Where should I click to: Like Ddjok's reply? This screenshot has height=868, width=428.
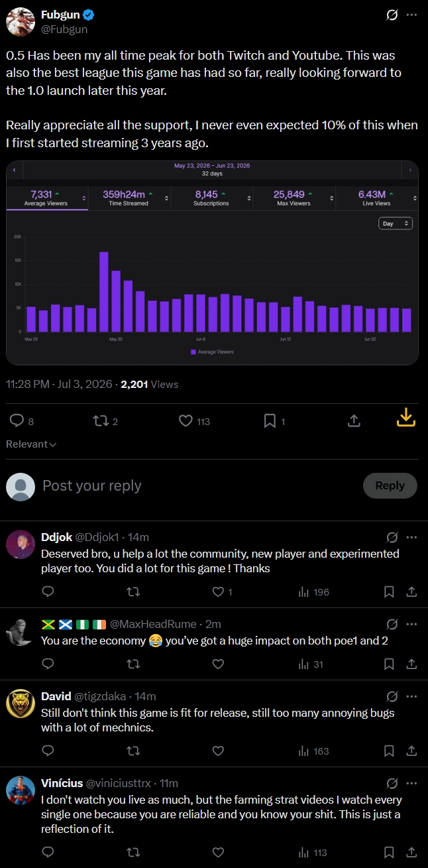(217, 592)
